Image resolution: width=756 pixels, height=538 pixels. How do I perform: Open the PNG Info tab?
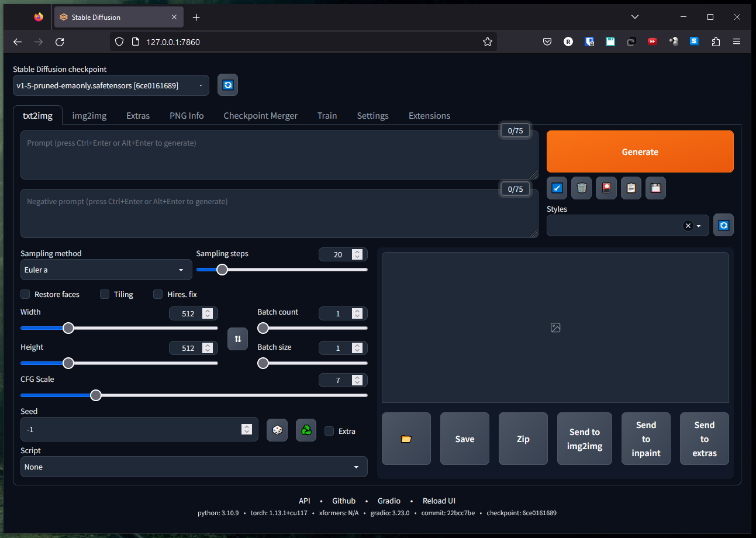pyautogui.click(x=187, y=115)
